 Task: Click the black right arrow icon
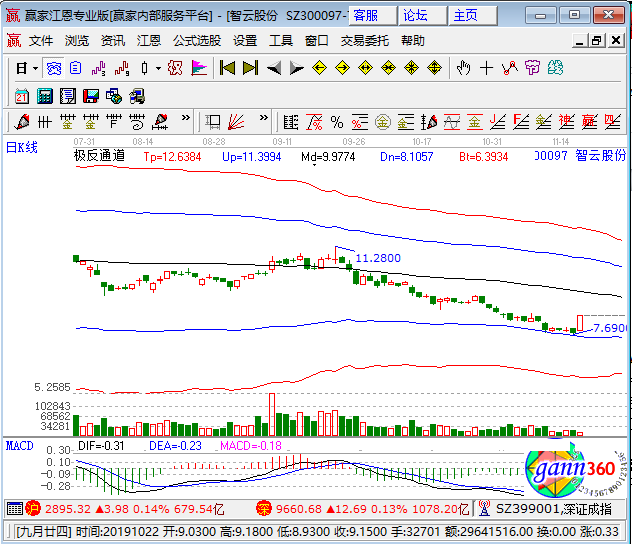click(x=297, y=68)
